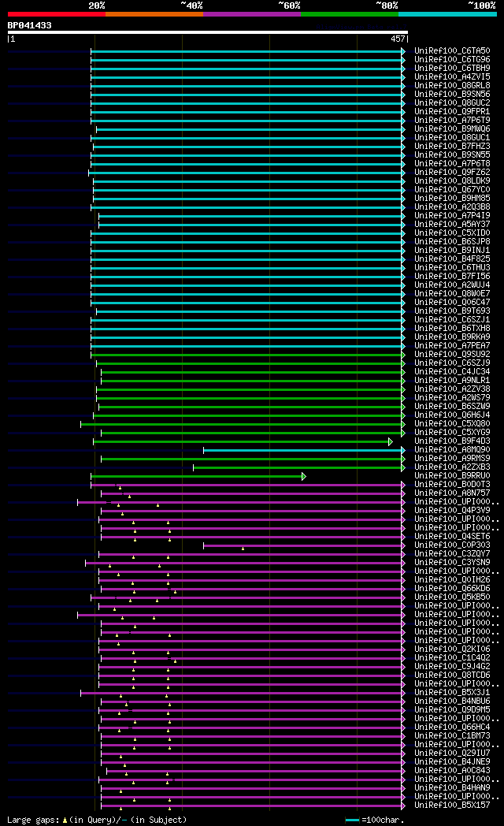The image size is (504, 826).
Task: Click the short green bar for UniRef100_B9RRU0
Action: (198, 476)
